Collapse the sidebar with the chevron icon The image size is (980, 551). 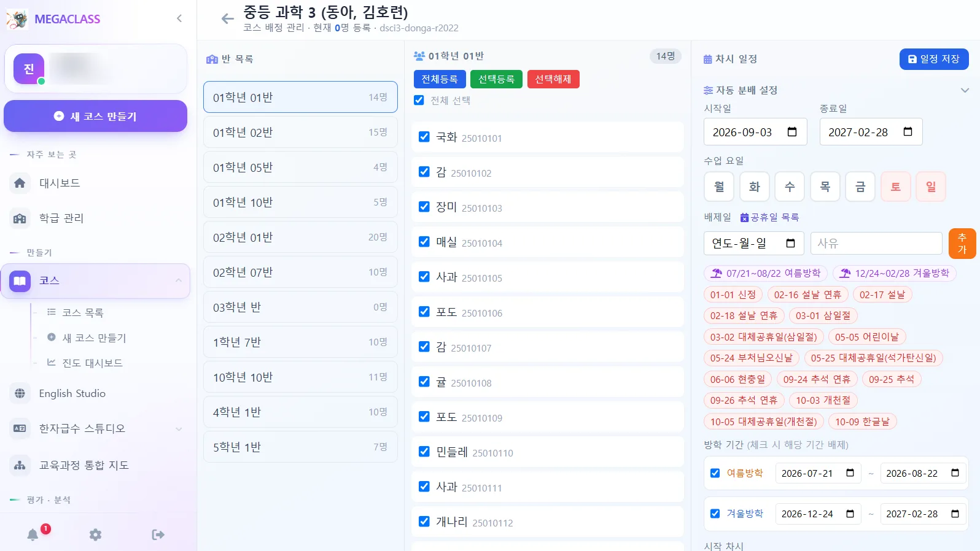pos(179,18)
